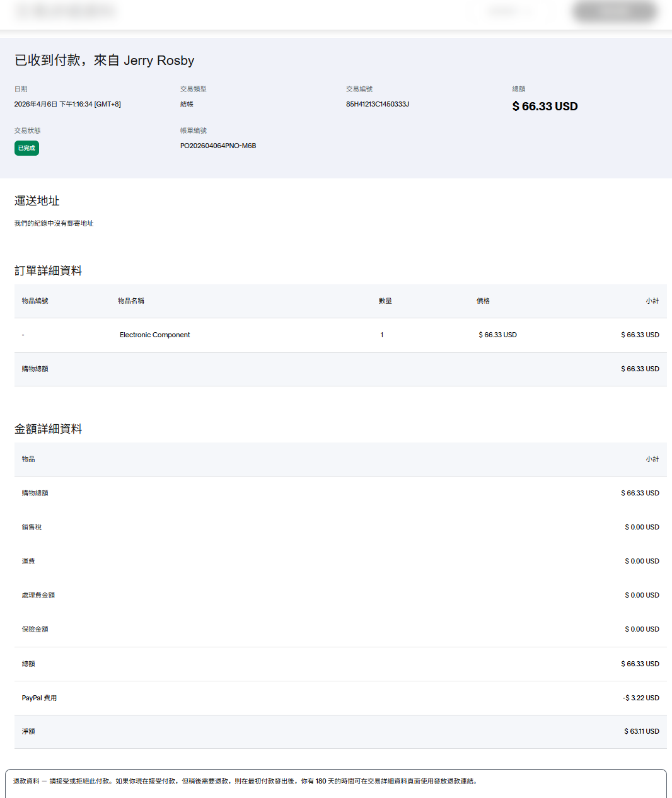Viewport: 672px width, 798px height.
Task: Click the 價格 column header
Action: [483, 301]
